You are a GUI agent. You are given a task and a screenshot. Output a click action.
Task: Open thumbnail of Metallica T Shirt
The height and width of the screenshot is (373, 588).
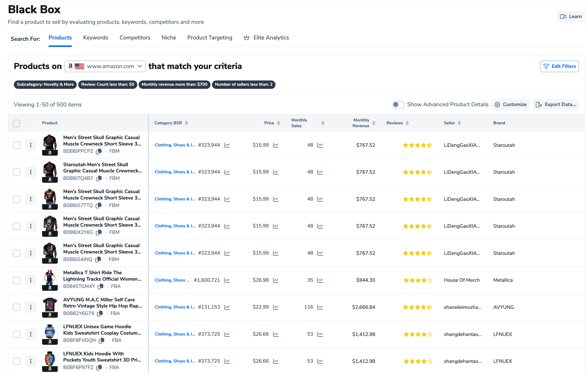pos(50,280)
